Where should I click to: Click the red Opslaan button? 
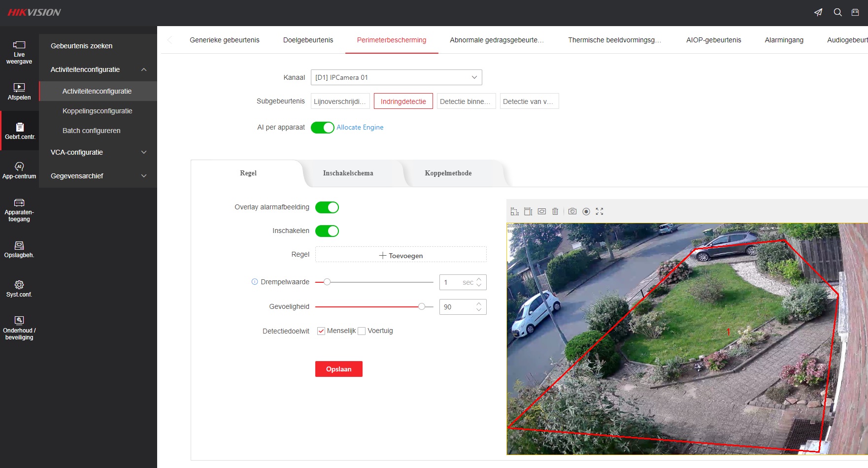[x=338, y=369]
